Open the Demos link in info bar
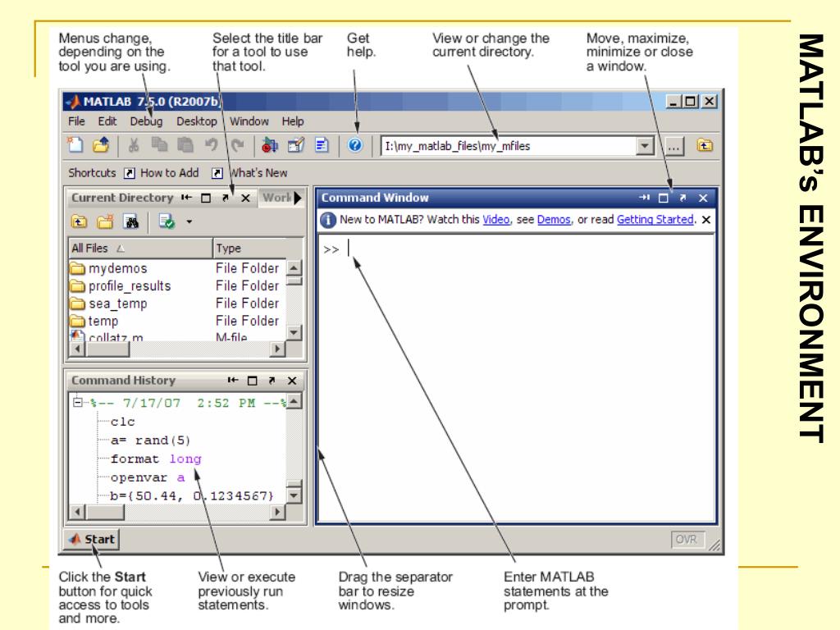 click(x=554, y=220)
